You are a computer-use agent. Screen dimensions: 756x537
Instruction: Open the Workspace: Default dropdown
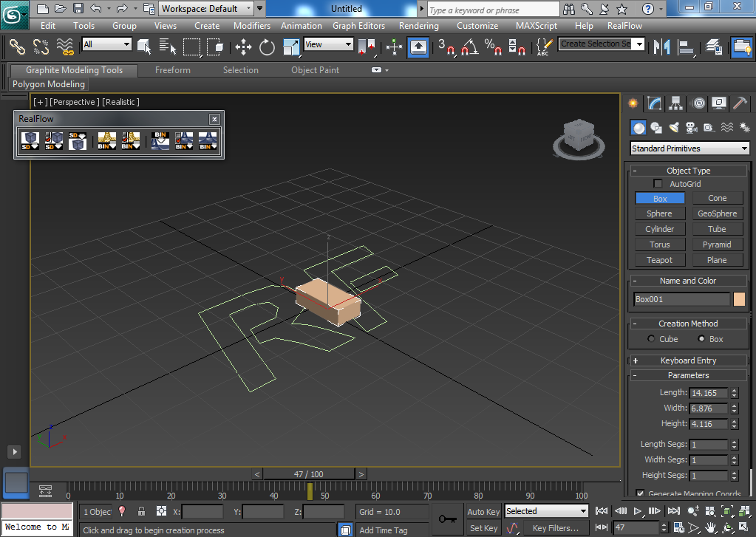point(206,9)
